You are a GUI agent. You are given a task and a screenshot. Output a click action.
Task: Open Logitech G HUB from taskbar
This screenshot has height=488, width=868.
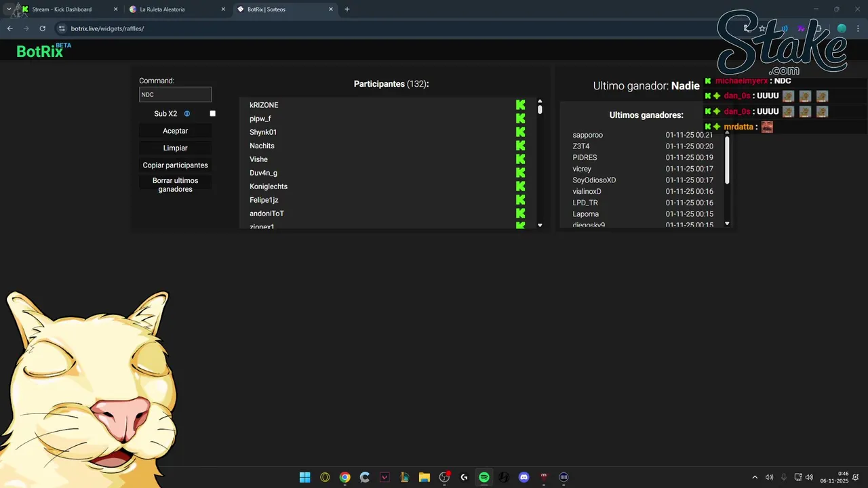(x=464, y=477)
